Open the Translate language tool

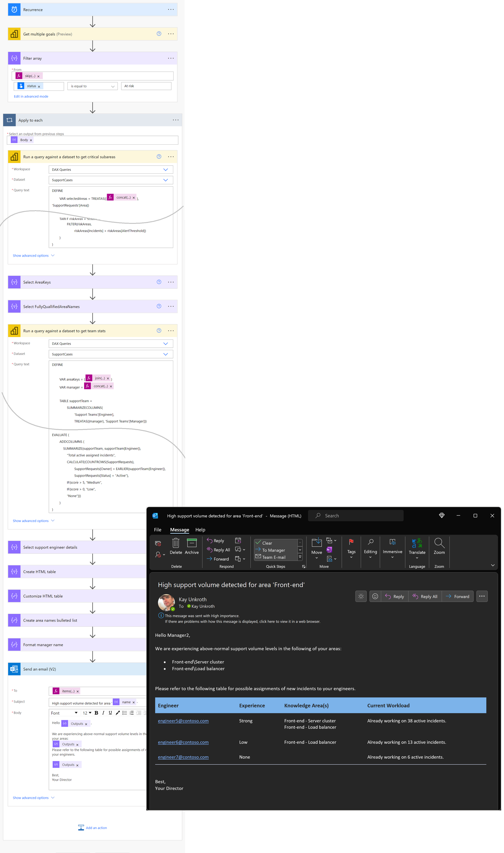coord(417,548)
